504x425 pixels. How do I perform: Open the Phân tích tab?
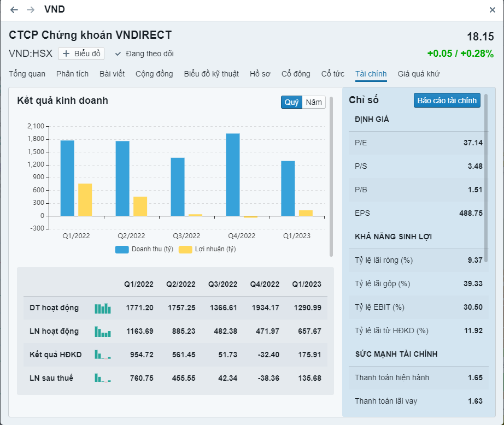tap(72, 74)
